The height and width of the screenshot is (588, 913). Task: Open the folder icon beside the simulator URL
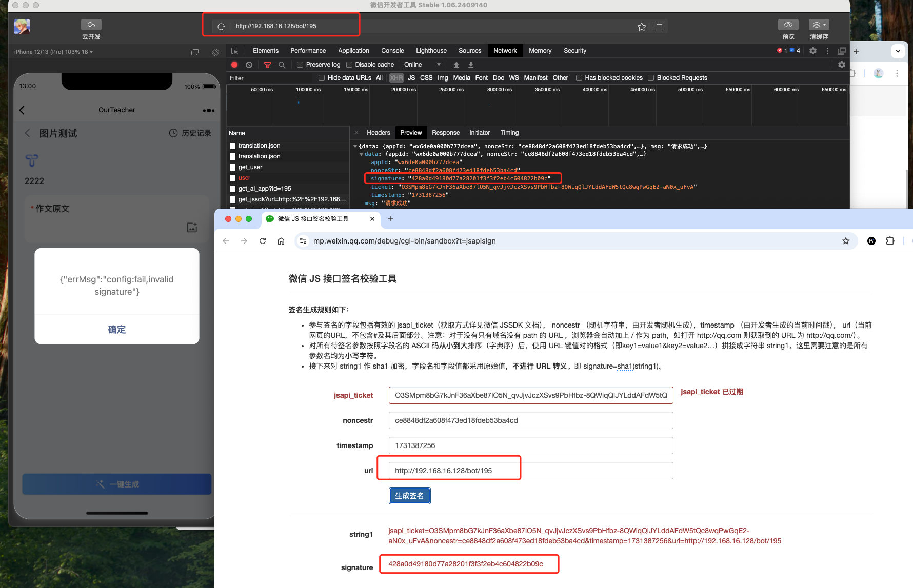[658, 27]
